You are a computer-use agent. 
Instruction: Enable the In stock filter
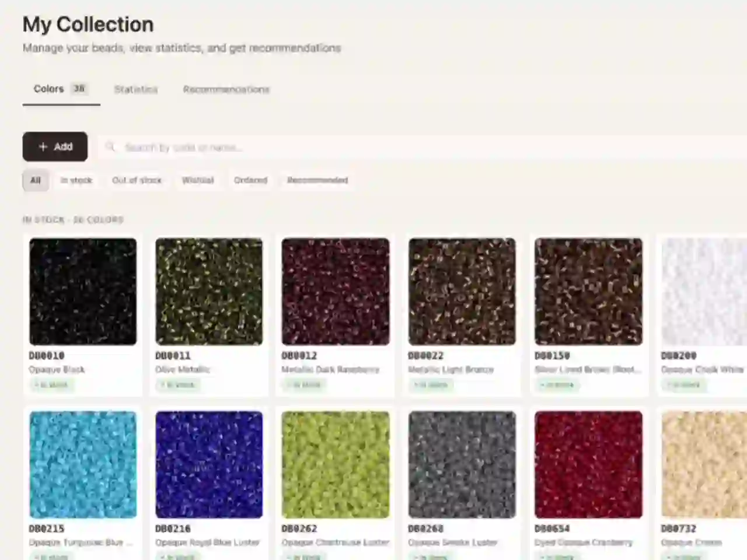click(76, 180)
